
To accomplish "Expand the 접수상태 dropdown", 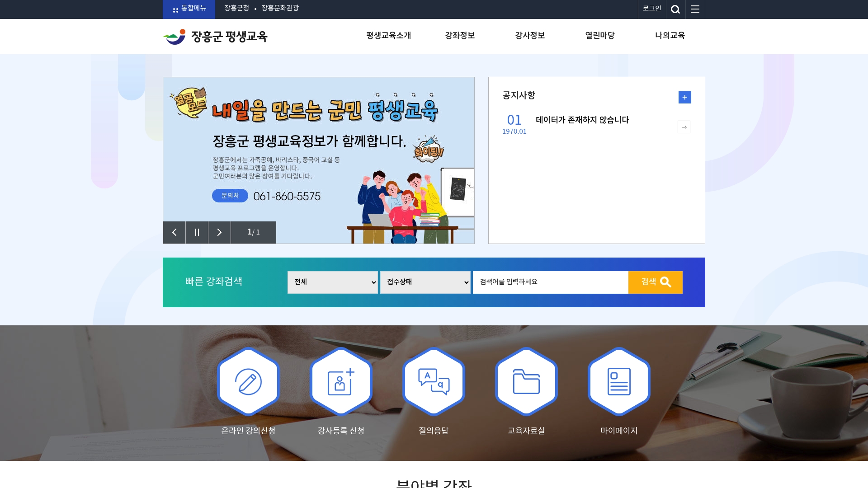I will tap(425, 282).
